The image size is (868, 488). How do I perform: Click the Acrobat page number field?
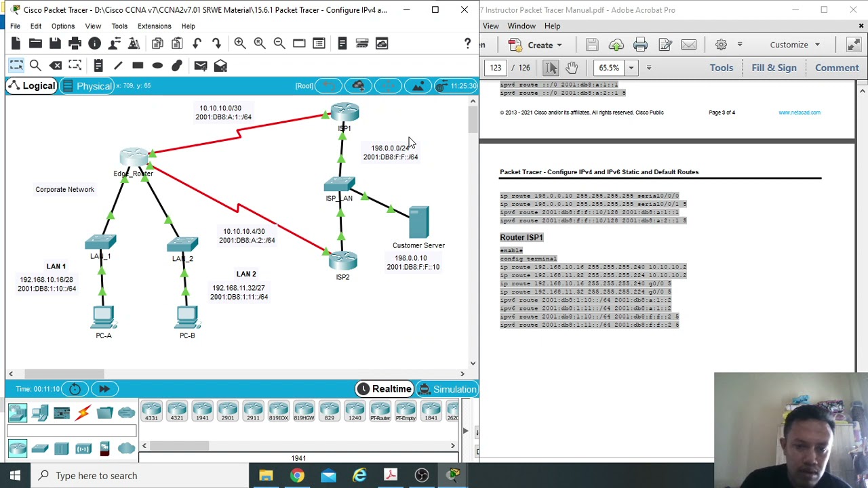click(496, 68)
